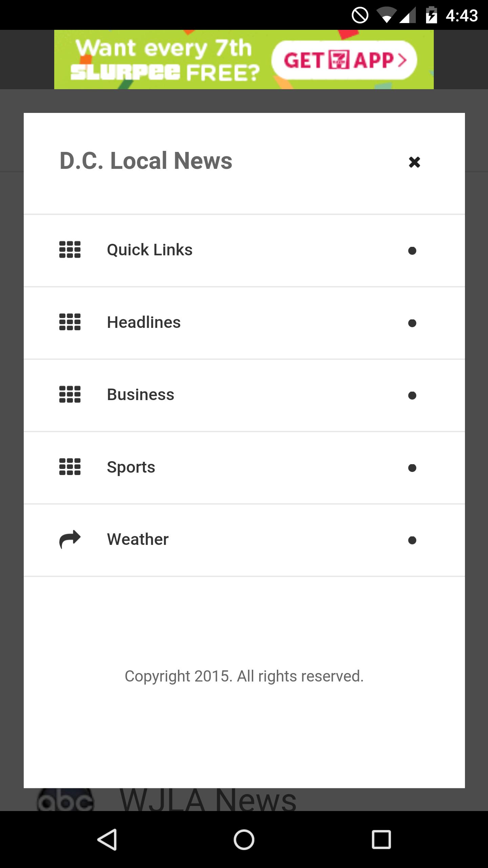The image size is (488, 868).
Task: Tap the grid icon beside Headlines
Action: (x=70, y=322)
